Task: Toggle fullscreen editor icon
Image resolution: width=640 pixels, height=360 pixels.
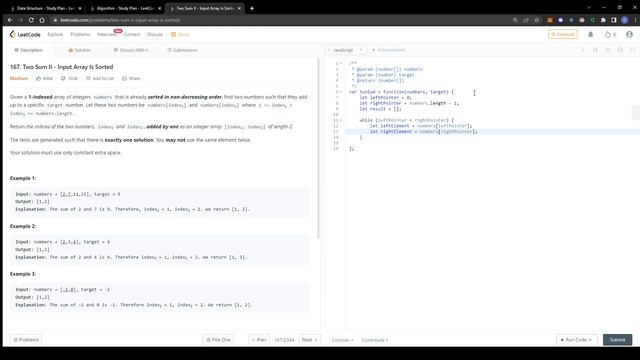Action: (633, 50)
